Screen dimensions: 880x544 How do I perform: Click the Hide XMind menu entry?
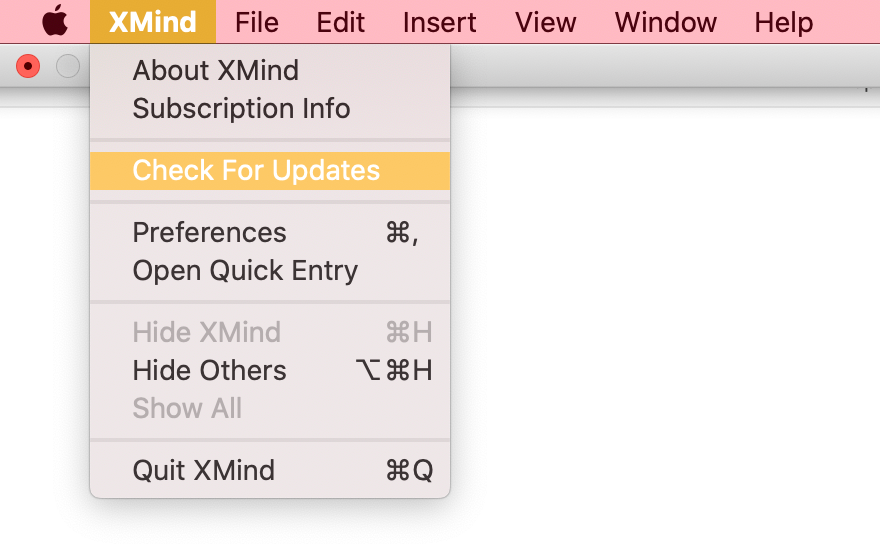coord(270,332)
